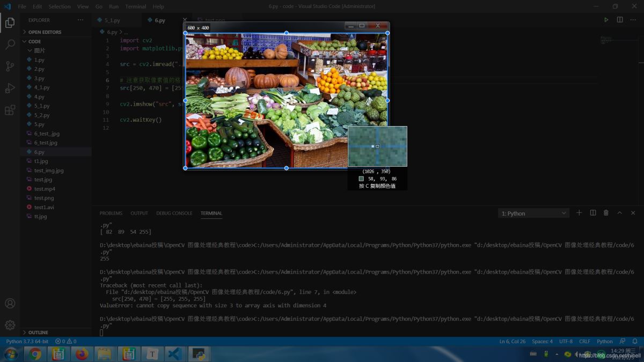Expand the OPEN EDITORS section
This screenshot has width=644, height=362.
click(45, 32)
